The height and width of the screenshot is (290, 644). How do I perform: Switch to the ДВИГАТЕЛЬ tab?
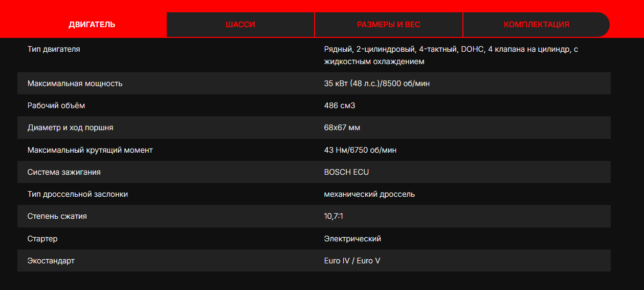coord(92,25)
